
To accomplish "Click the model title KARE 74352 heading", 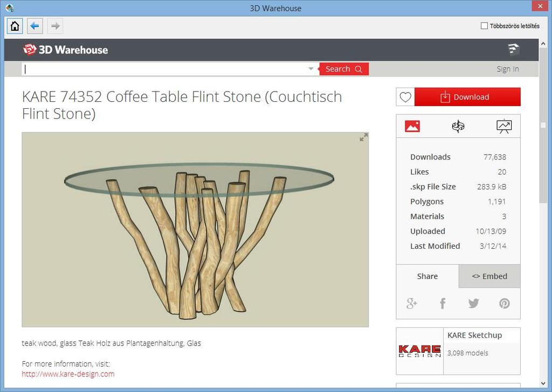I will 182,105.
